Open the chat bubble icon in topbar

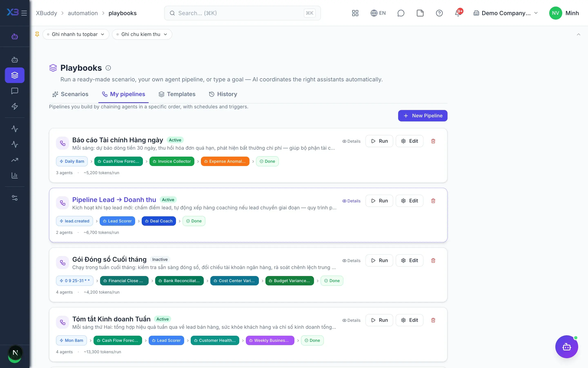pos(401,13)
